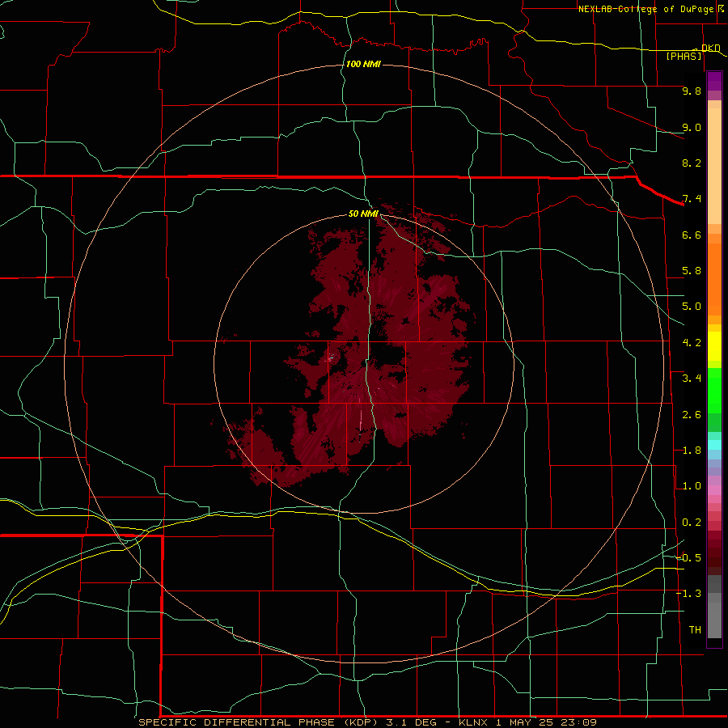This screenshot has width=728, height=728.
Task: Click the KLNX station identifier in caption
Action: 473,722
